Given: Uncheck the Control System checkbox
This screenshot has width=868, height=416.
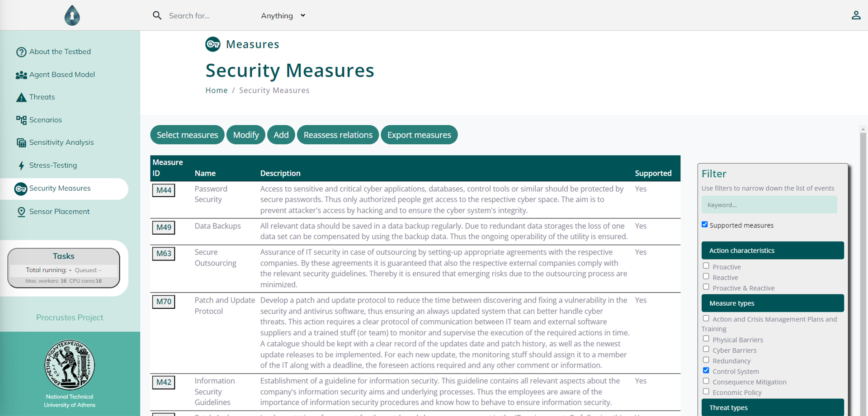Looking at the screenshot, I should click(706, 370).
